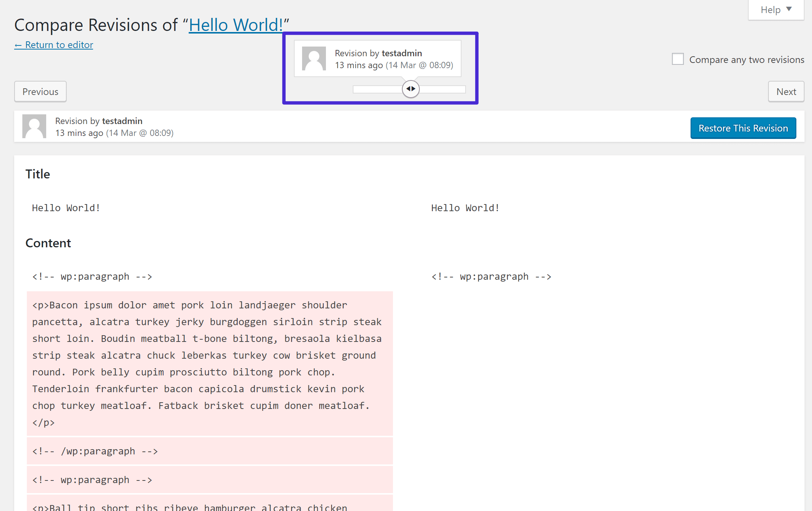Click the Next revision button

(786, 91)
